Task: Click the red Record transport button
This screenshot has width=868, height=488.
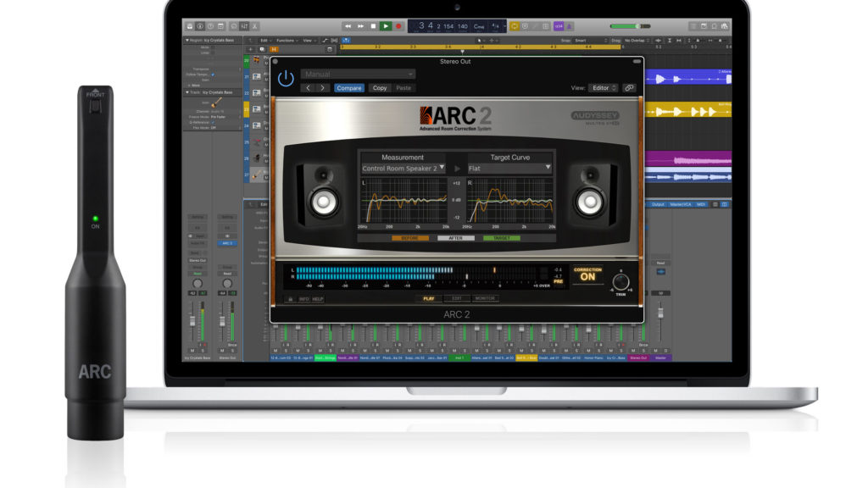Action: (398, 26)
